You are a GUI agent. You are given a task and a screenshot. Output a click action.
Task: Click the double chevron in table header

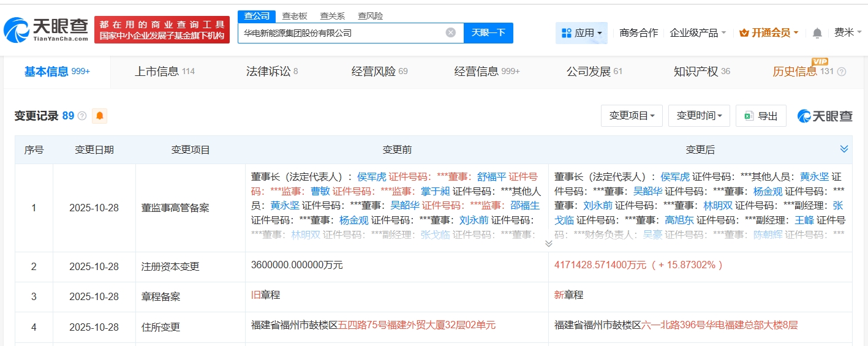click(844, 149)
